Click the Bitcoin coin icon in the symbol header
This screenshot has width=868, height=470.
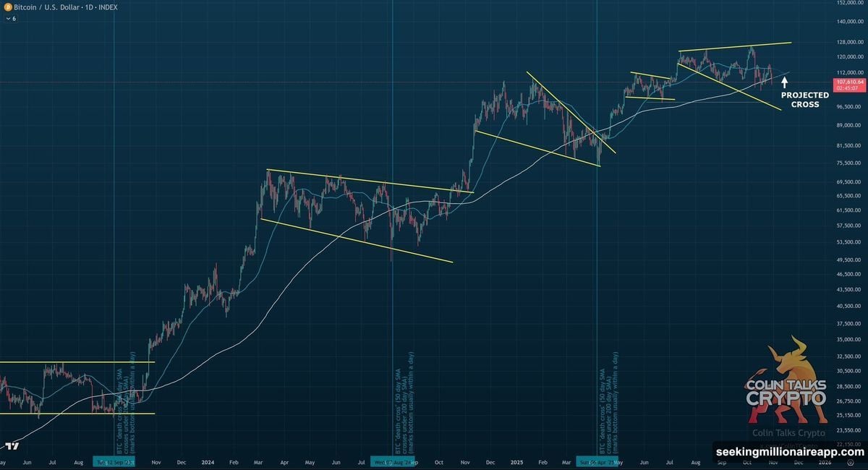click(7, 8)
